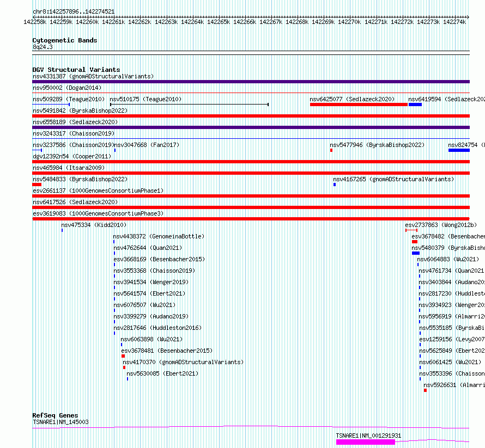Open variant nsv510175 (Teague2010)
Viewport: 485px width, 448px height.
145,99
